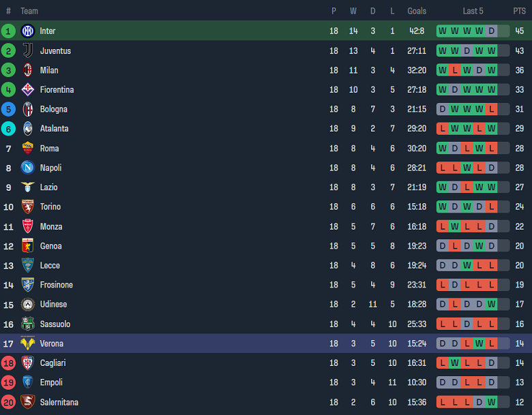Open the Bologna team link

(53, 109)
